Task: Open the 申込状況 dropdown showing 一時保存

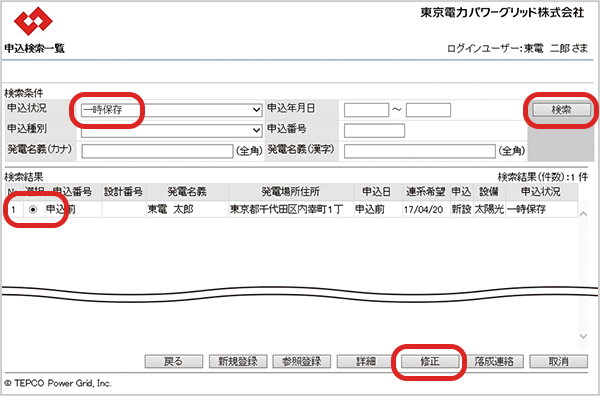Action: coord(171,110)
